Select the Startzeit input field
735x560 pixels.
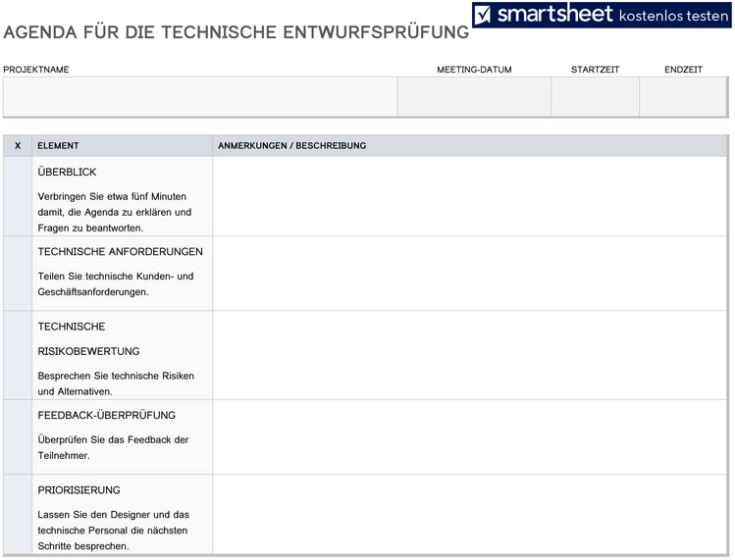[595, 96]
